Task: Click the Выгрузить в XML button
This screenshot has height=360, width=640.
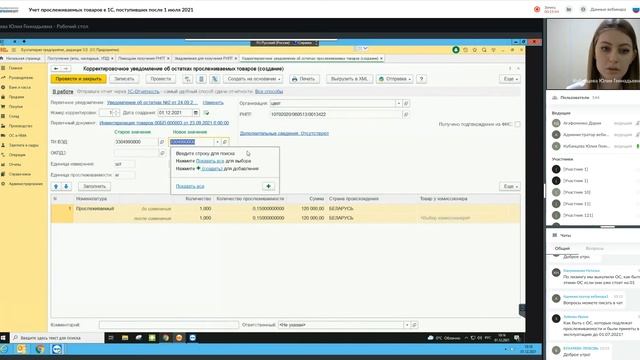Action: coord(349,79)
